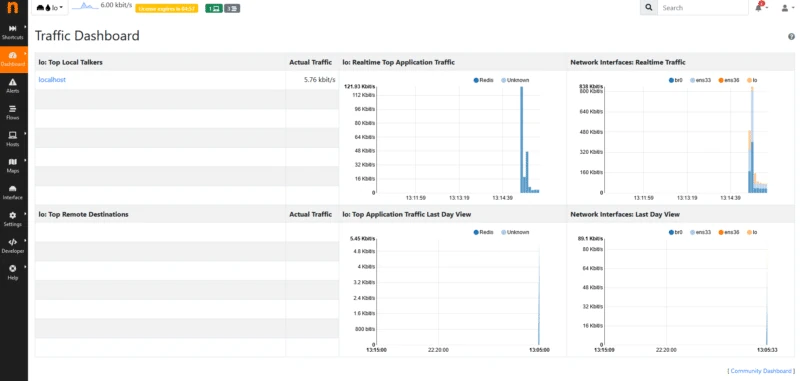This screenshot has width=800, height=381.
Task: Click the tallest bar in Realtime Top Application chart
Action: point(522,139)
